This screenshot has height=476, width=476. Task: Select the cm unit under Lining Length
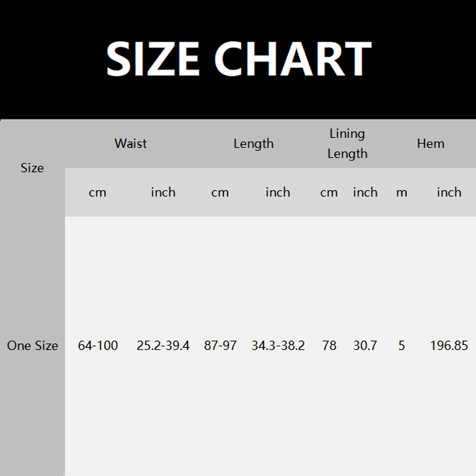click(329, 193)
